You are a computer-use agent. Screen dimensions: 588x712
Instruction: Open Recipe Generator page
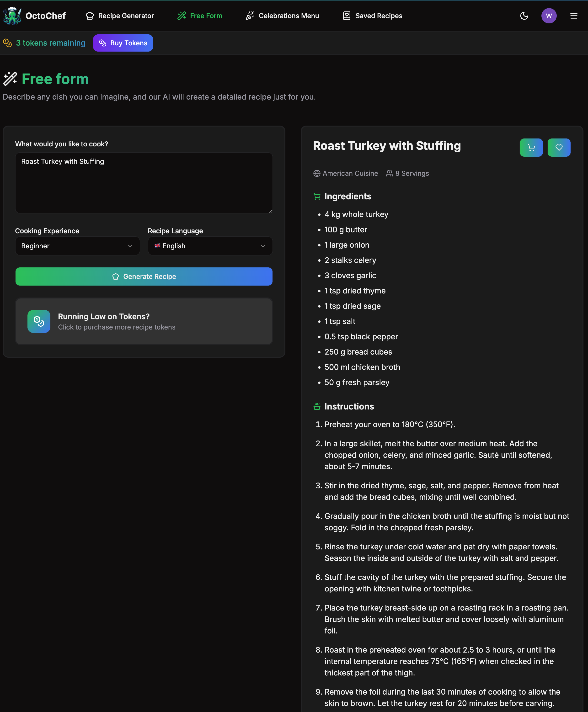coord(120,16)
